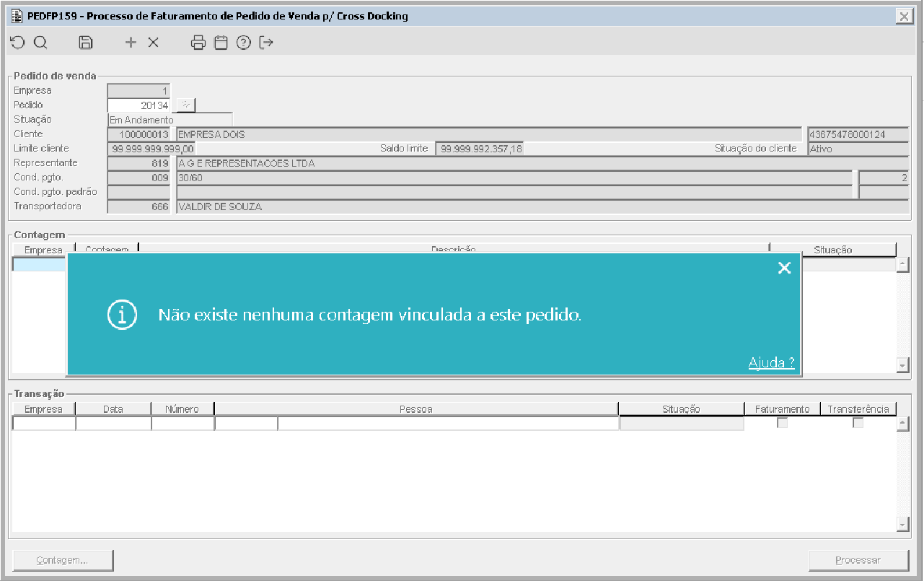Click the Número column header
Image resolution: width=924 pixels, height=581 pixels.
182,409
